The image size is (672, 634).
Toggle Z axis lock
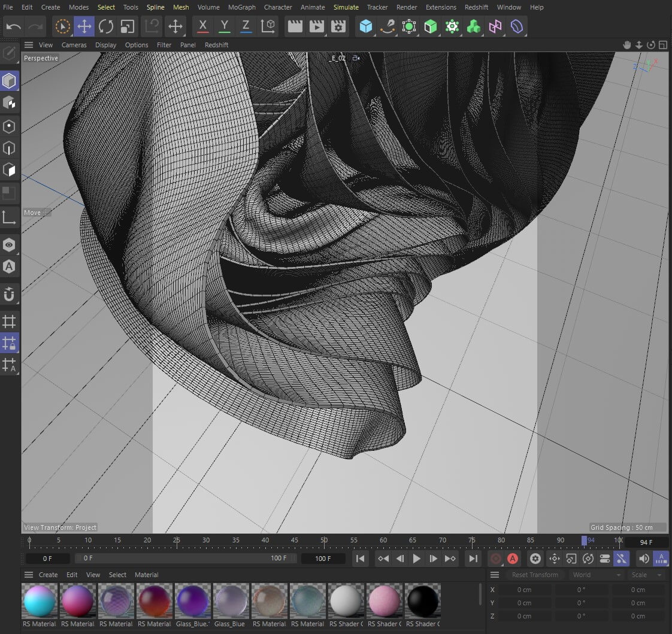click(246, 26)
